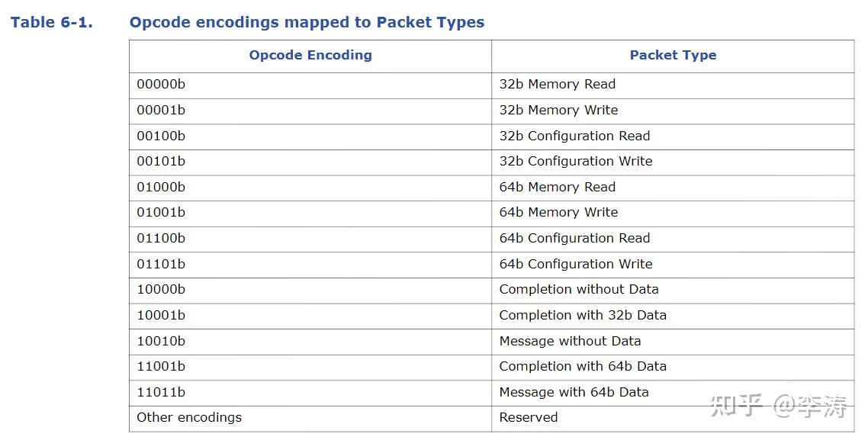Click the Reserved packet type cell
This screenshot has width=868, height=440.
coord(529,418)
